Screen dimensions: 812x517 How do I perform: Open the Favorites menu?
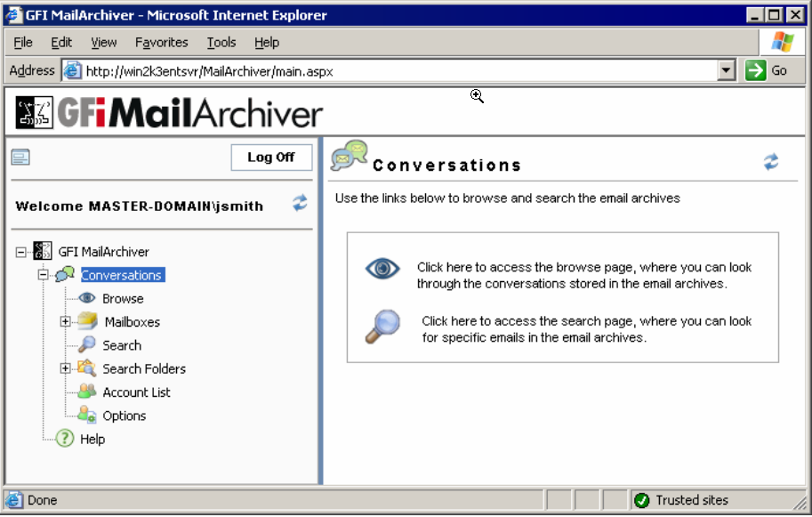pos(162,43)
